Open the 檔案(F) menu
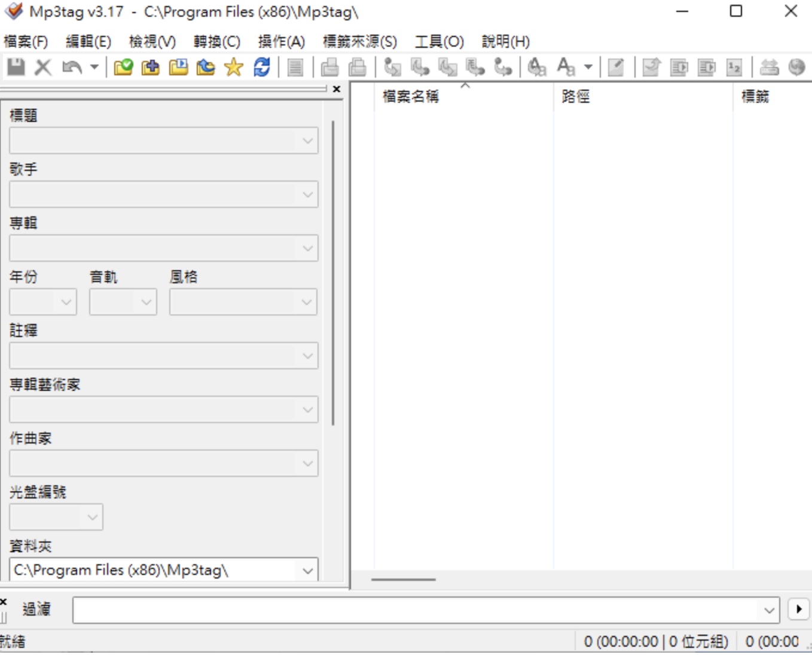The width and height of the screenshot is (812, 661). pos(26,41)
